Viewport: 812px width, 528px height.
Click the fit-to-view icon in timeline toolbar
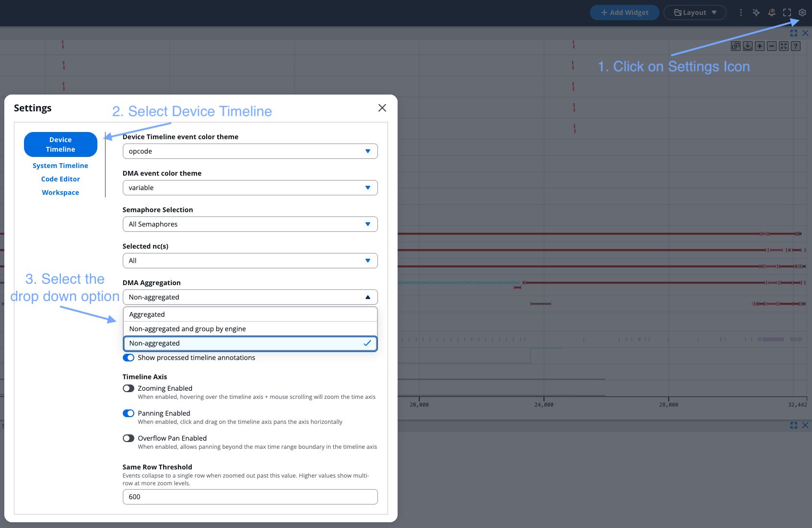784,46
